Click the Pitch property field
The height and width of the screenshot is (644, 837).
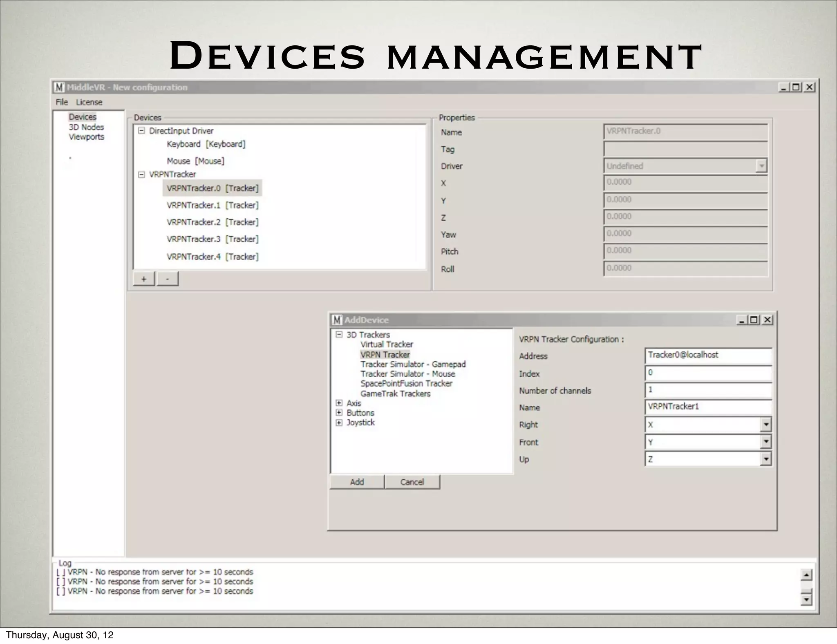click(685, 251)
